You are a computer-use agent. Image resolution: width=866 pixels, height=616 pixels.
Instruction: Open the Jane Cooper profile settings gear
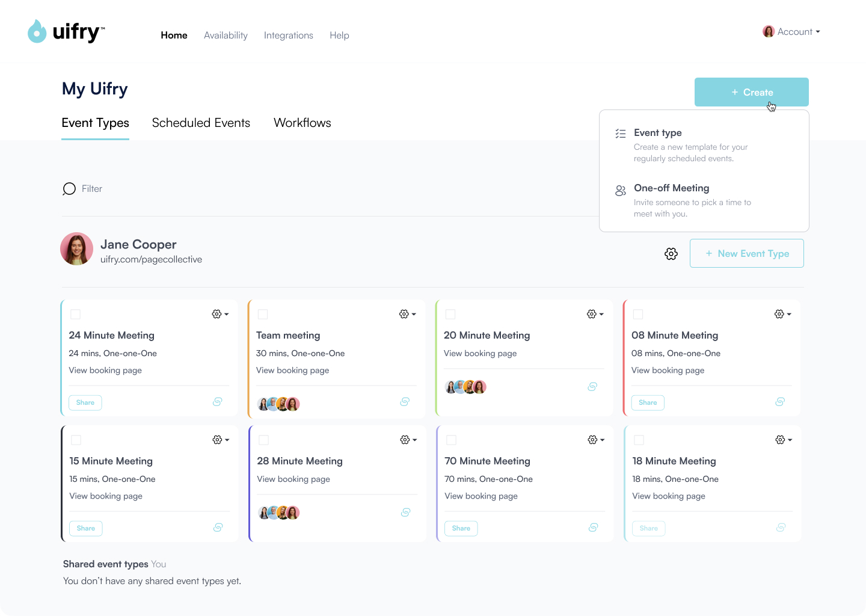pyautogui.click(x=671, y=254)
